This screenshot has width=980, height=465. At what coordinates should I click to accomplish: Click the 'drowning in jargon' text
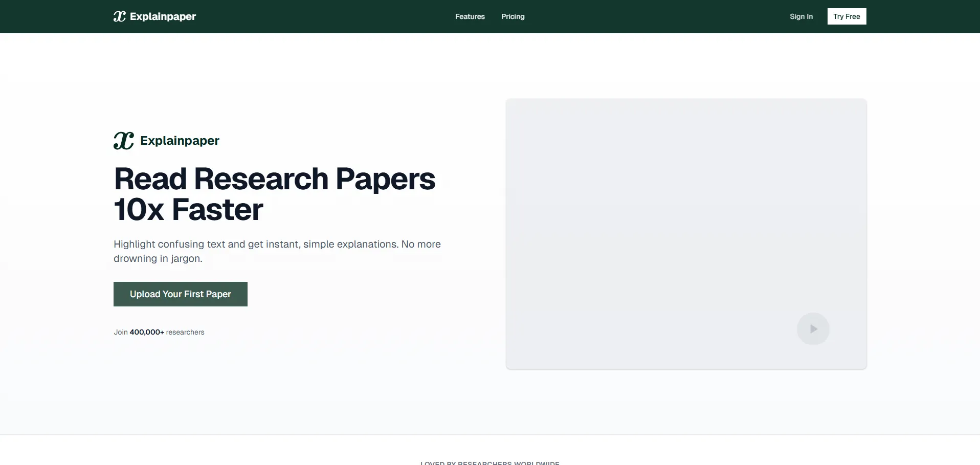[x=158, y=258]
